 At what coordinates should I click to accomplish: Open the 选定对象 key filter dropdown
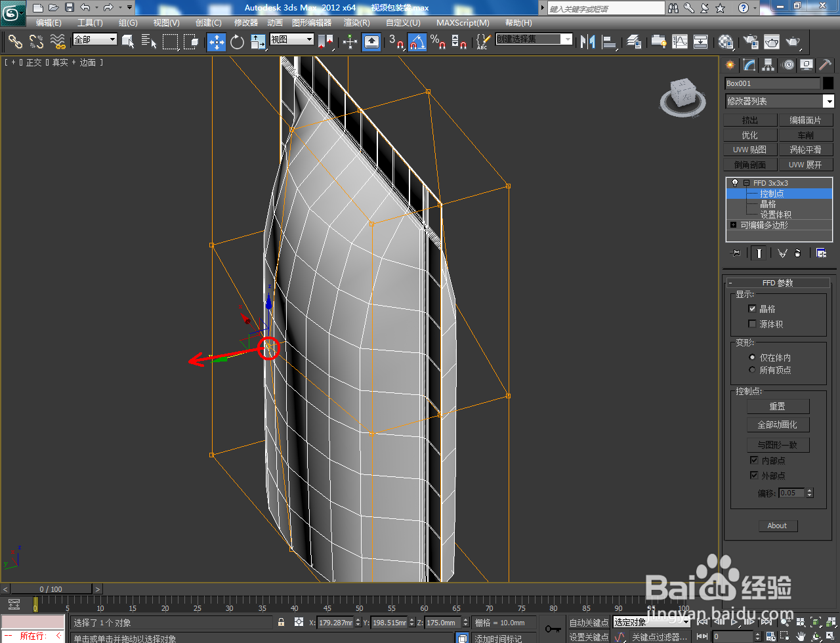[652, 622]
